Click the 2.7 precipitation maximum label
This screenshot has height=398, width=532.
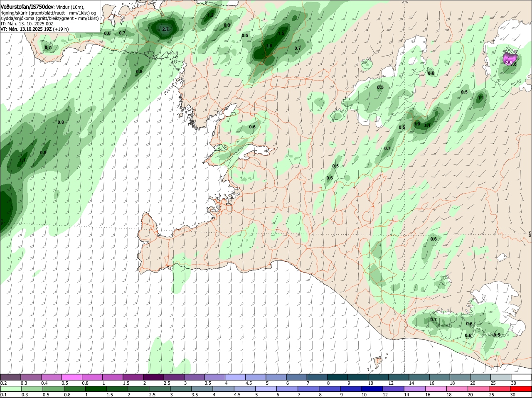coord(165,29)
